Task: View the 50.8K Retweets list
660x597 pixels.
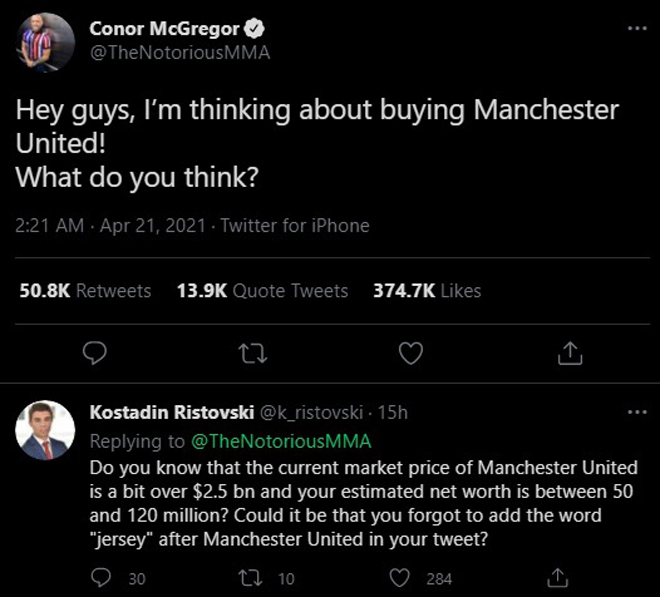Action: click(86, 291)
